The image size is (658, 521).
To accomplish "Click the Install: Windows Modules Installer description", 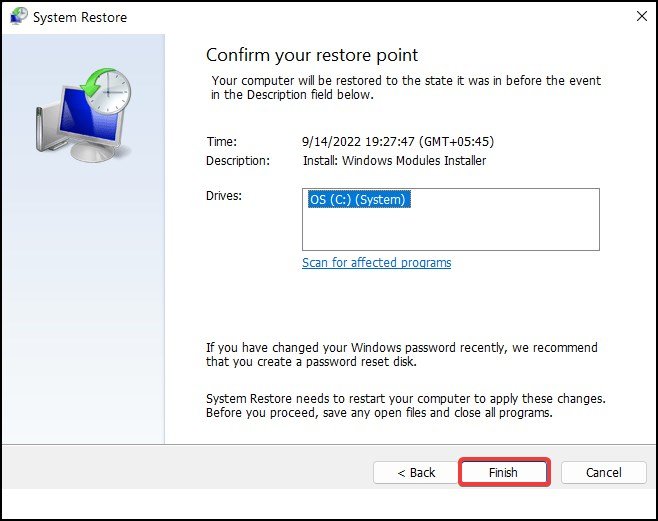I will pyautogui.click(x=394, y=161).
